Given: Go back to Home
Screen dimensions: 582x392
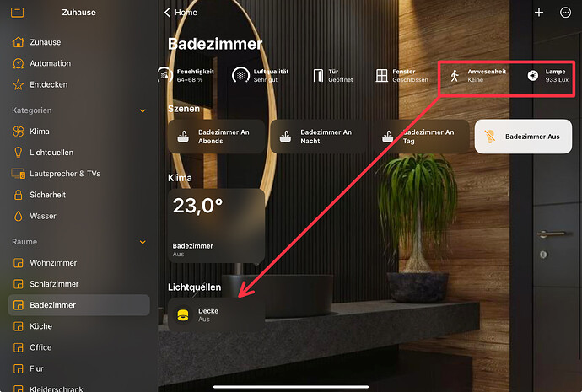Looking at the screenshot, I should [x=181, y=13].
